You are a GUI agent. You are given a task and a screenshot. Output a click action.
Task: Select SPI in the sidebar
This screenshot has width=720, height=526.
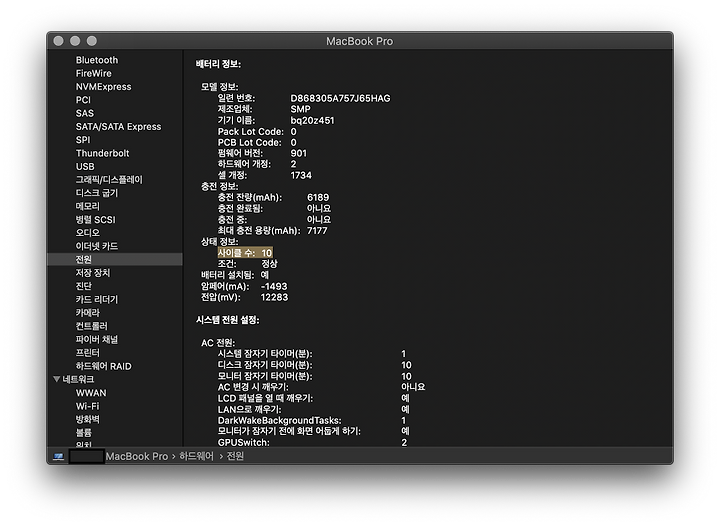(83, 140)
